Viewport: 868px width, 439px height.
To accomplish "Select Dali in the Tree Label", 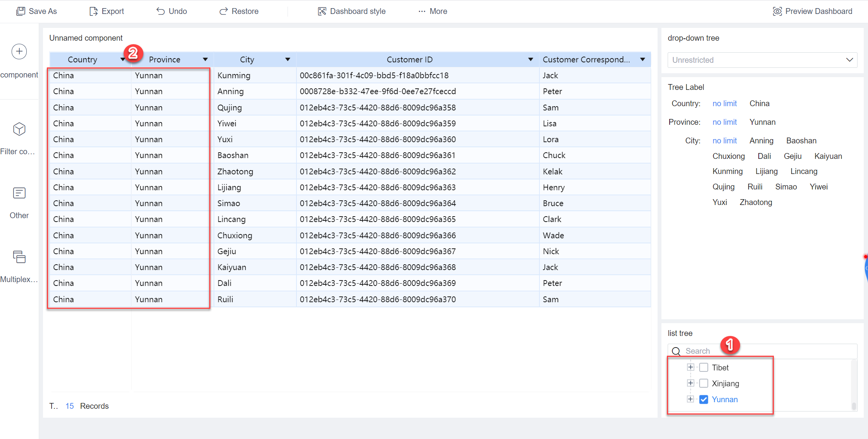I will (x=764, y=156).
